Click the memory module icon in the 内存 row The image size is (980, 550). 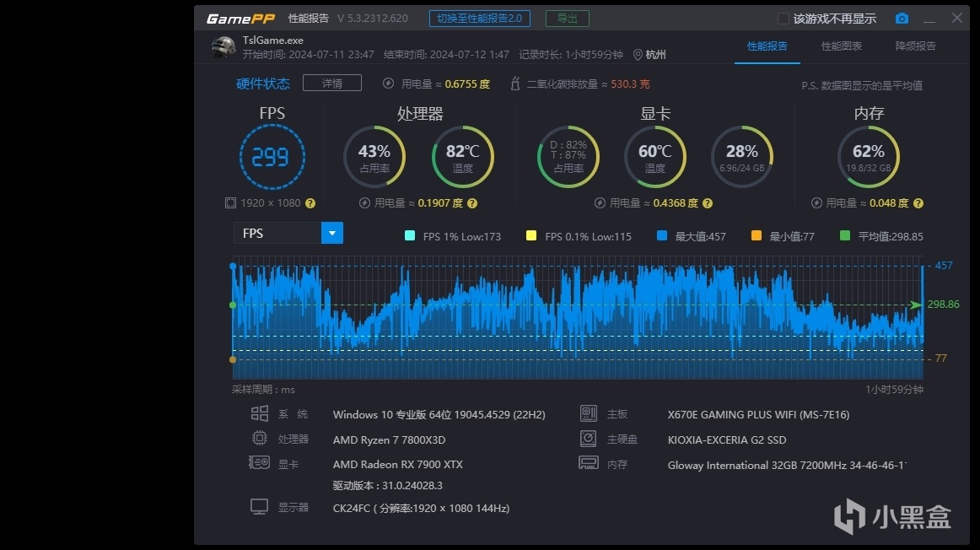click(588, 463)
